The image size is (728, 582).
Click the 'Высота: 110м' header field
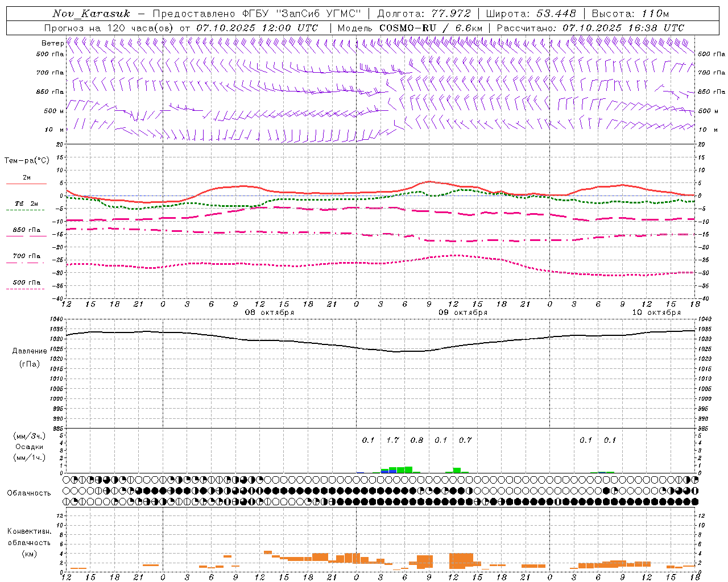pyautogui.click(x=630, y=14)
